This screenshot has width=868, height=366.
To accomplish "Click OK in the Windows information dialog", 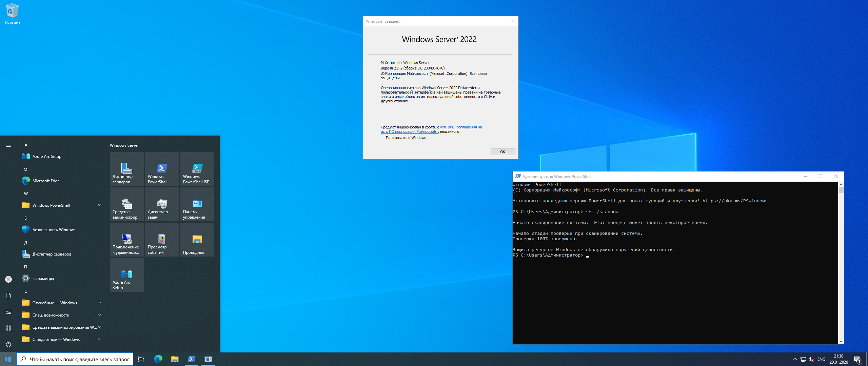I will click(502, 152).
